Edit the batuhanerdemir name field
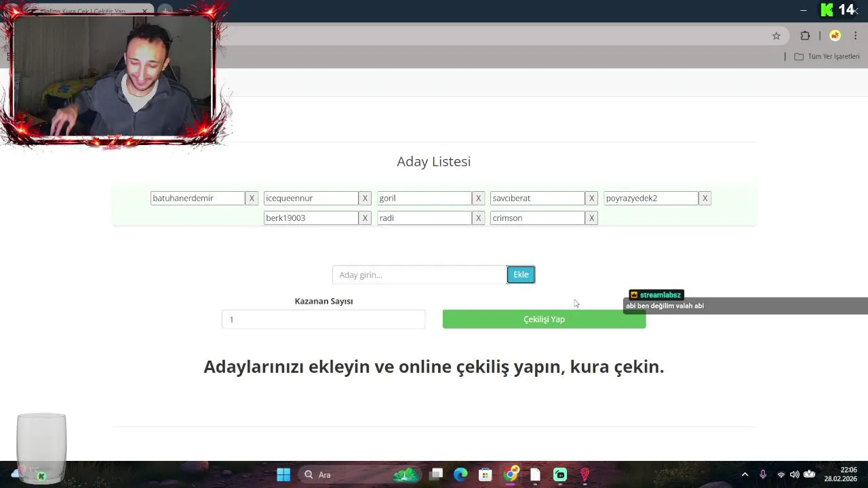 point(197,198)
